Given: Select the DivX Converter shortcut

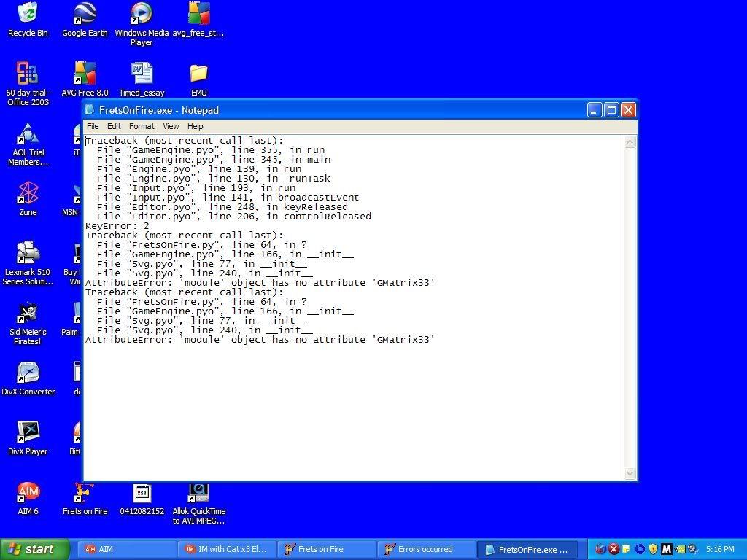Looking at the screenshot, I should (28, 378).
